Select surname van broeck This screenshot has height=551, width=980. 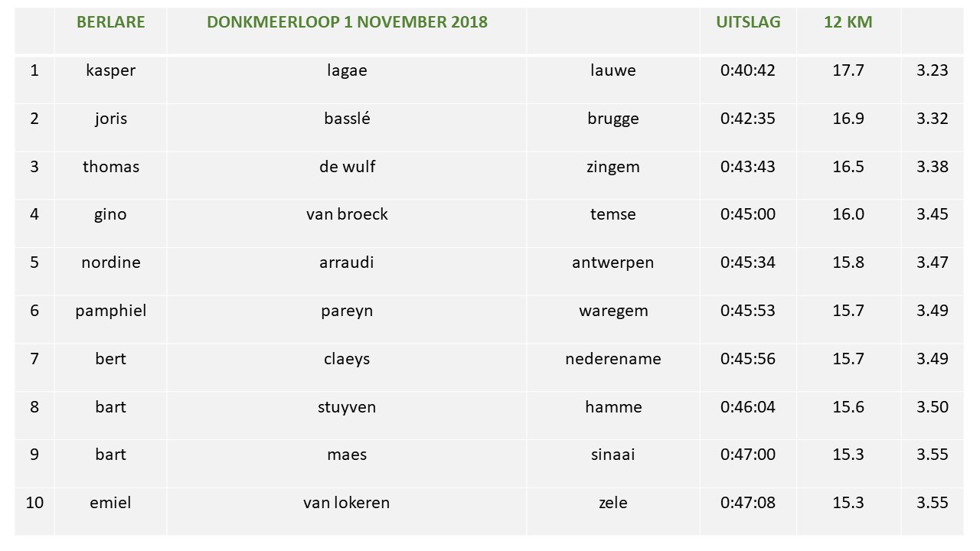[347, 215]
